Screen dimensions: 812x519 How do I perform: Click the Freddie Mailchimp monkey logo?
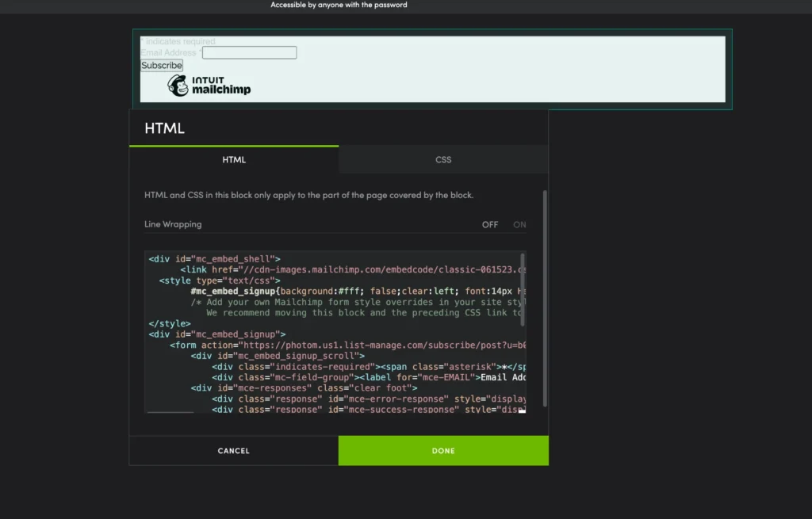(178, 84)
